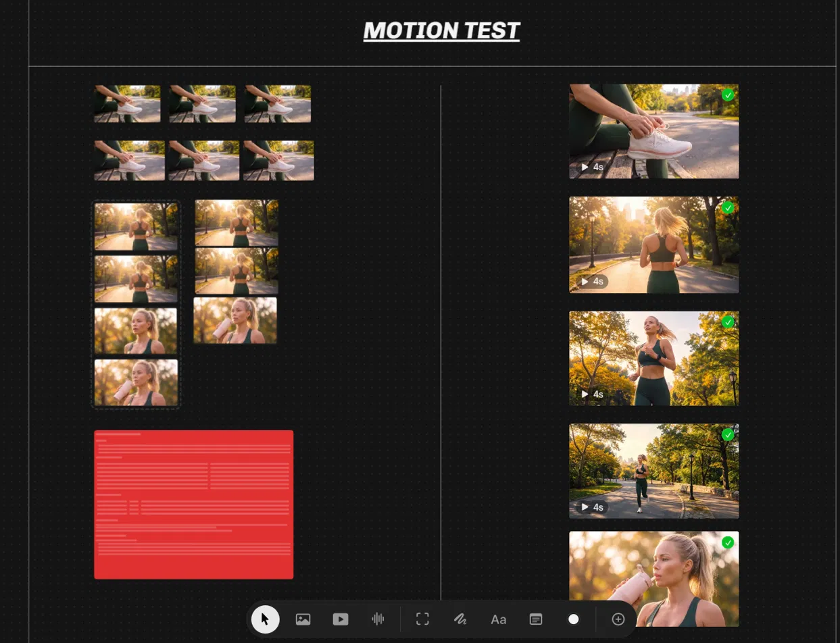Play the 4s shoe-tying video
This screenshot has width=840, height=643.
click(592, 167)
